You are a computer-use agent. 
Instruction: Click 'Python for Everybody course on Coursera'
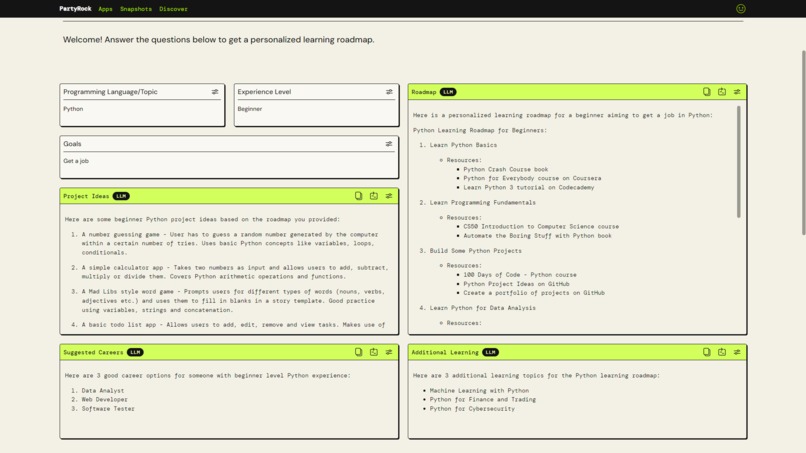pos(532,178)
